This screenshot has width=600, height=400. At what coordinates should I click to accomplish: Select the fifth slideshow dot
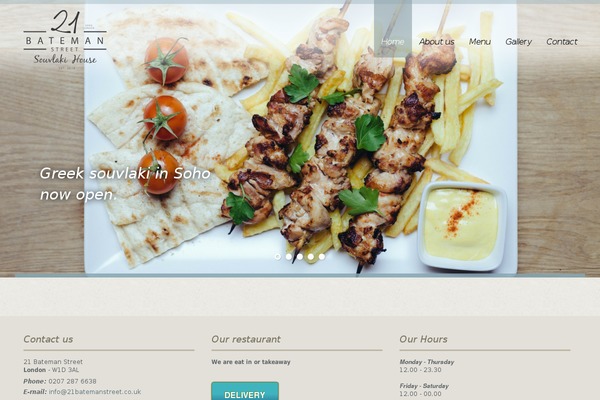(322, 257)
